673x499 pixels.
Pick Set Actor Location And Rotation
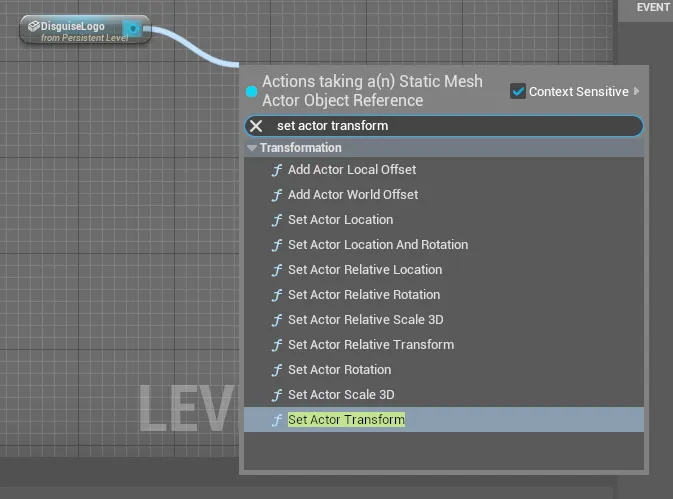click(377, 245)
